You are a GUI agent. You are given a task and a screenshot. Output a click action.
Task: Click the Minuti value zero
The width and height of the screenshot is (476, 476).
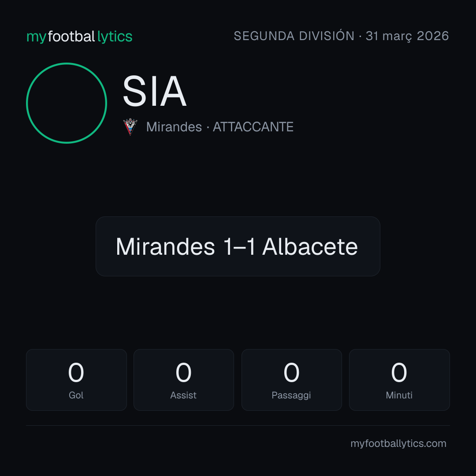(x=399, y=372)
